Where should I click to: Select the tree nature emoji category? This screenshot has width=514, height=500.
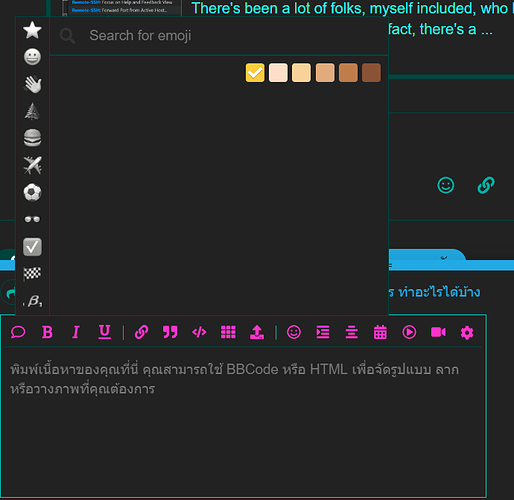[32, 111]
